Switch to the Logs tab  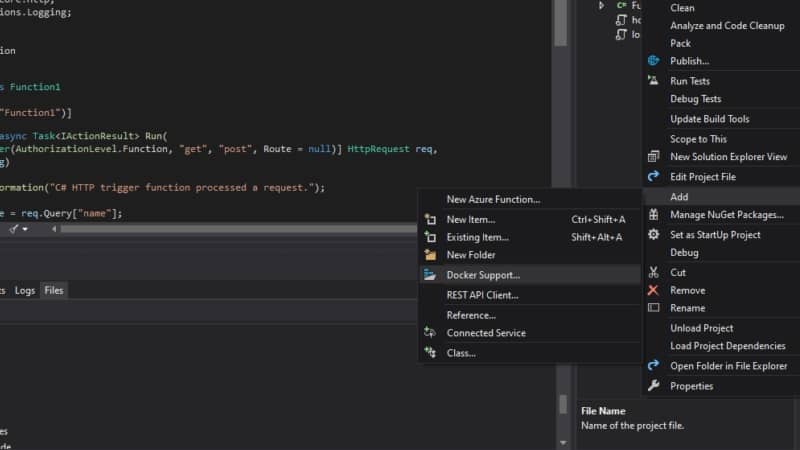pos(24,290)
